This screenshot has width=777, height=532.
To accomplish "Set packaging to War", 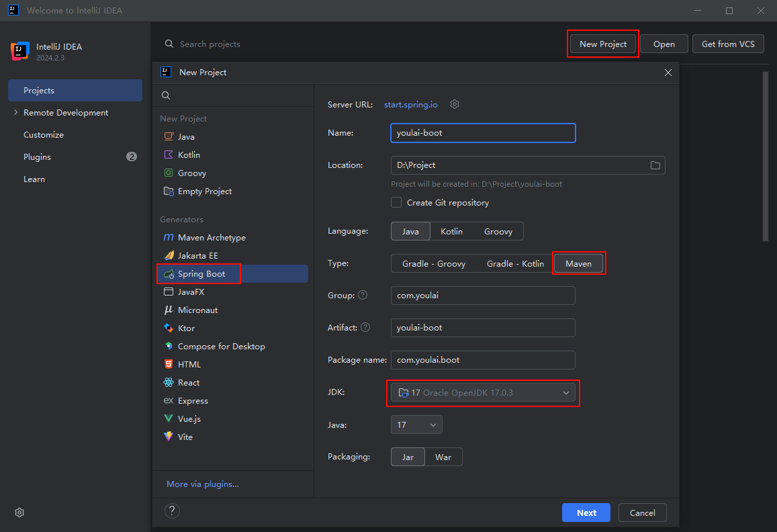I will coord(443,457).
